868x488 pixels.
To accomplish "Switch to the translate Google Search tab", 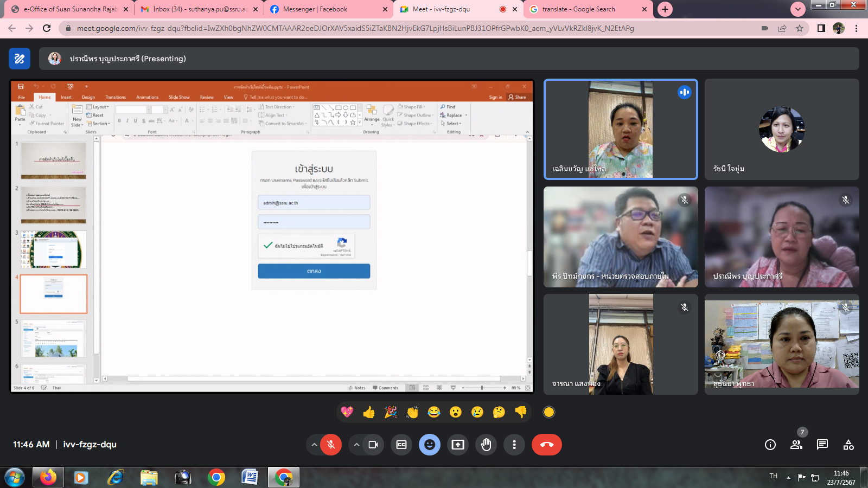I will pos(583,9).
